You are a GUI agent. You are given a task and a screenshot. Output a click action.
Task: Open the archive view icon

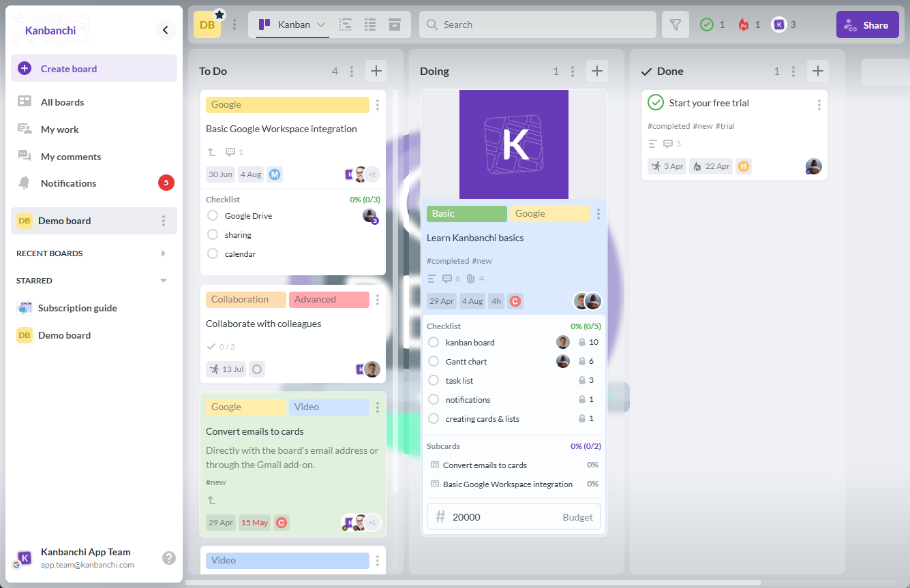point(395,25)
